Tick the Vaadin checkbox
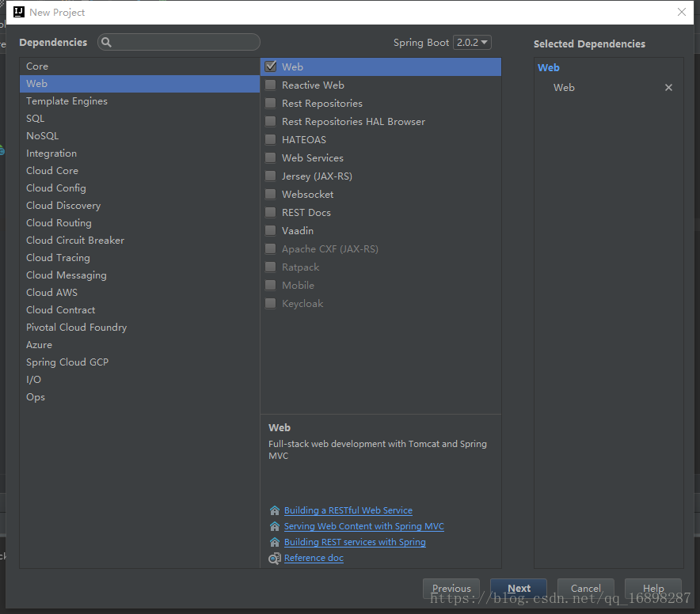The height and width of the screenshot is (614, 700). (271, 231)
